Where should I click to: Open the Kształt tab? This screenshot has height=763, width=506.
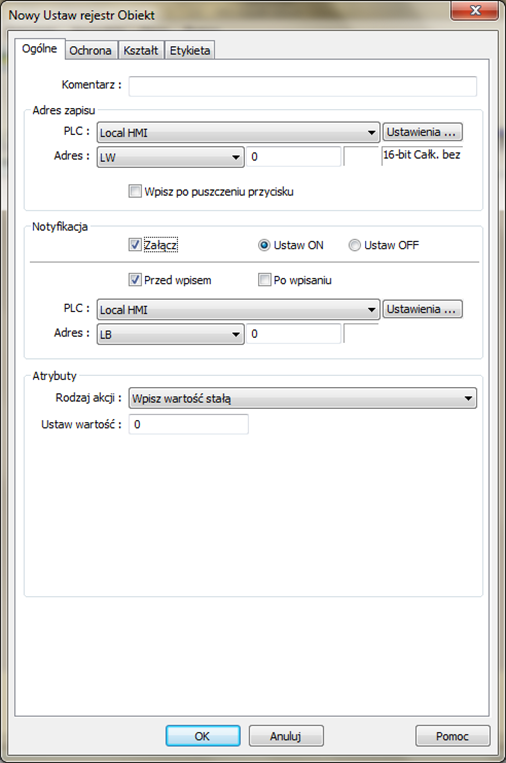pos(141,51)
